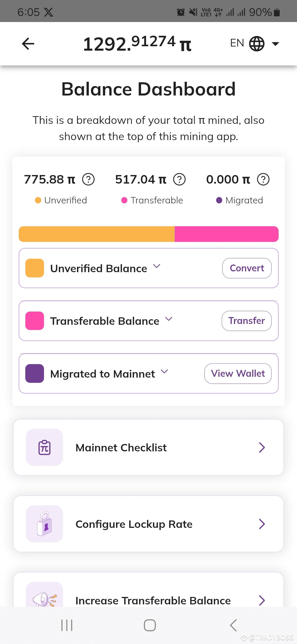Click the pink segment of balance bar
The width and height of the screenshot is (297, 644).
[x=227, y=234]
